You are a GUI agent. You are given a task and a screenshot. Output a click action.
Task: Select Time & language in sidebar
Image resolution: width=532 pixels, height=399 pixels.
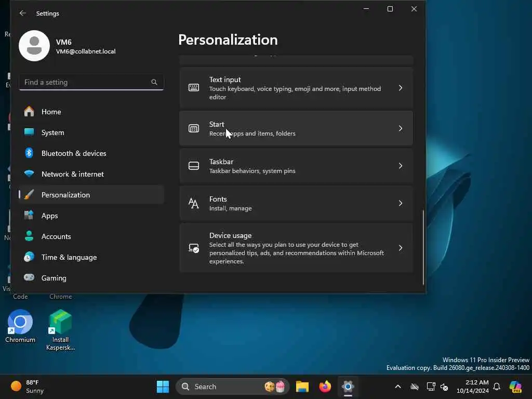coord(91,257)
